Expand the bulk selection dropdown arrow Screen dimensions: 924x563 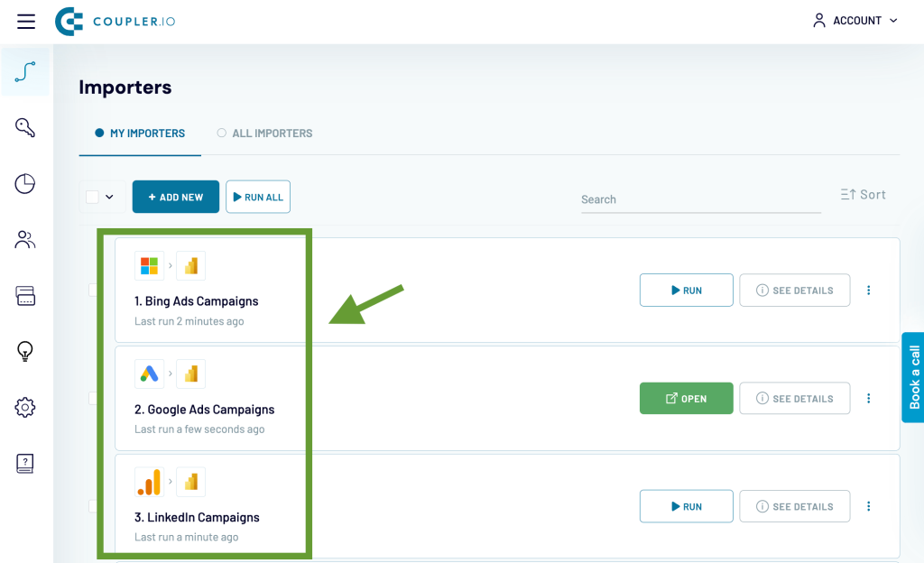tap(109, 197)
